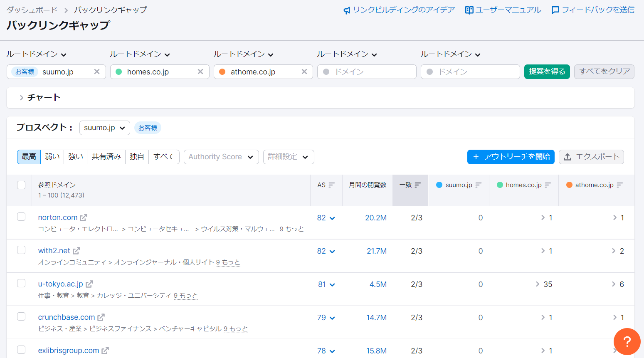The image size is (644, 358).
Task: Open u-tokyo.ac.jp external link icon
Action: coord(89,284)
